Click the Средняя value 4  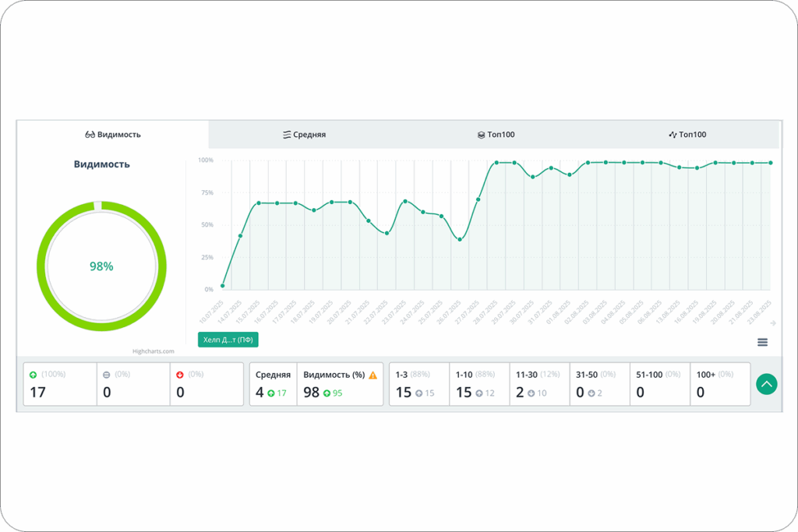click(260, 392)
